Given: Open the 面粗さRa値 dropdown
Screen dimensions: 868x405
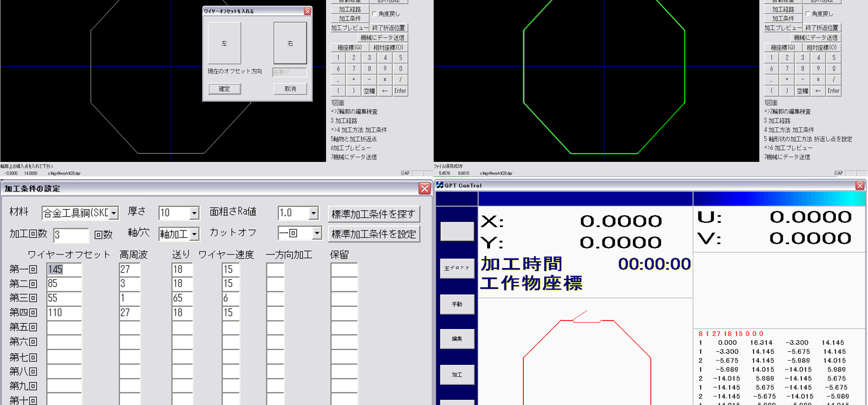Looking at the screenshot, I should (x=313, y=213).
